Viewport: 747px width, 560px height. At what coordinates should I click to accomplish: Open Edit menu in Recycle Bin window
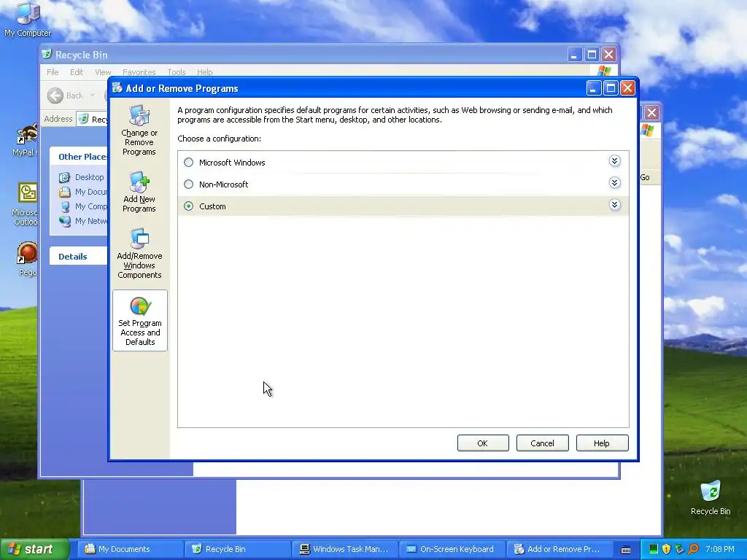76,72
